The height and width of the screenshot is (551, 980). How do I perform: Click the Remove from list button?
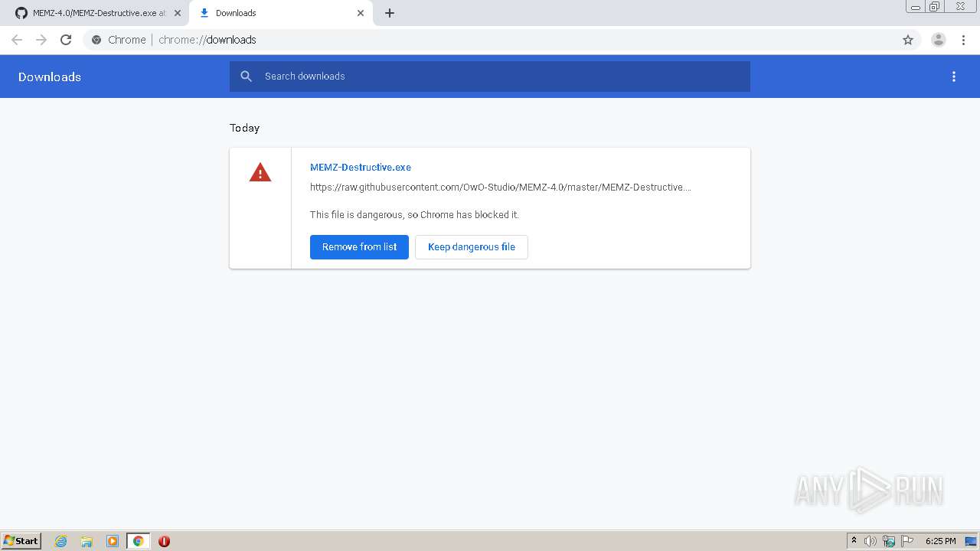click(359, 247)
